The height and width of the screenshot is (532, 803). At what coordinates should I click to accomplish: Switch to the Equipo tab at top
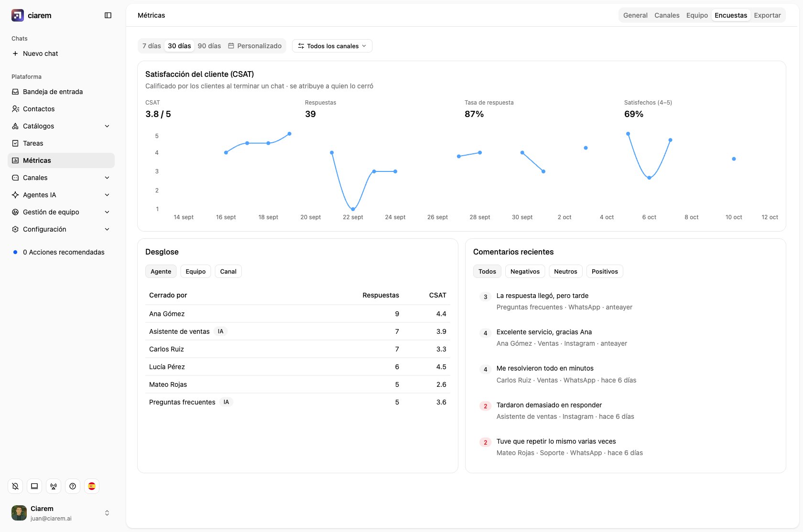(697, 15)
